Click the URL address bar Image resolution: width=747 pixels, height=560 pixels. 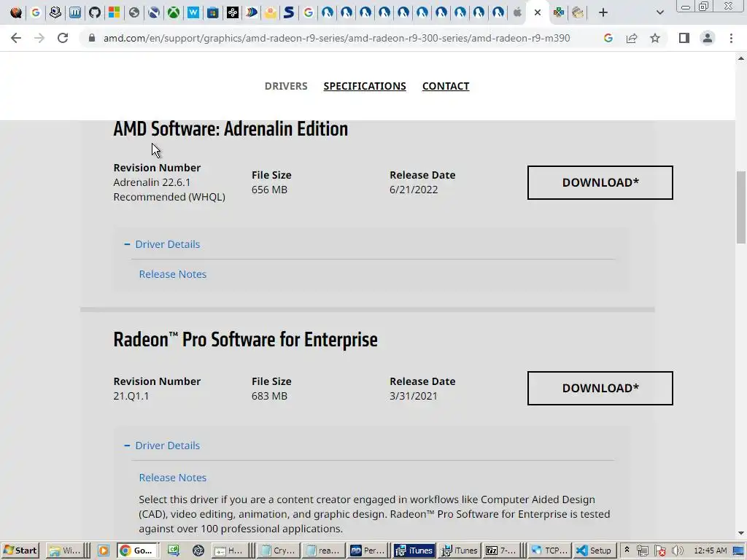coord(336,38)
